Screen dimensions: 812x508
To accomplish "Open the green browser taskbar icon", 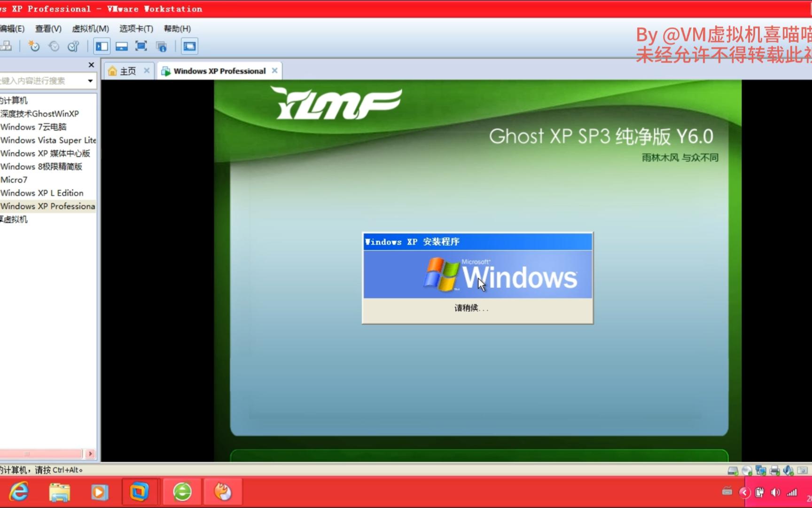I will (x=182, y=492).
